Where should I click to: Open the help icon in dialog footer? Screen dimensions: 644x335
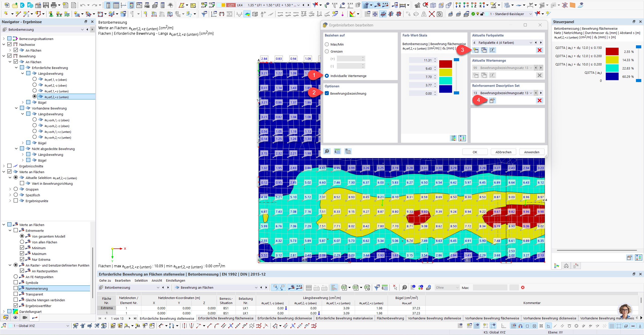[x=327, y=151]
